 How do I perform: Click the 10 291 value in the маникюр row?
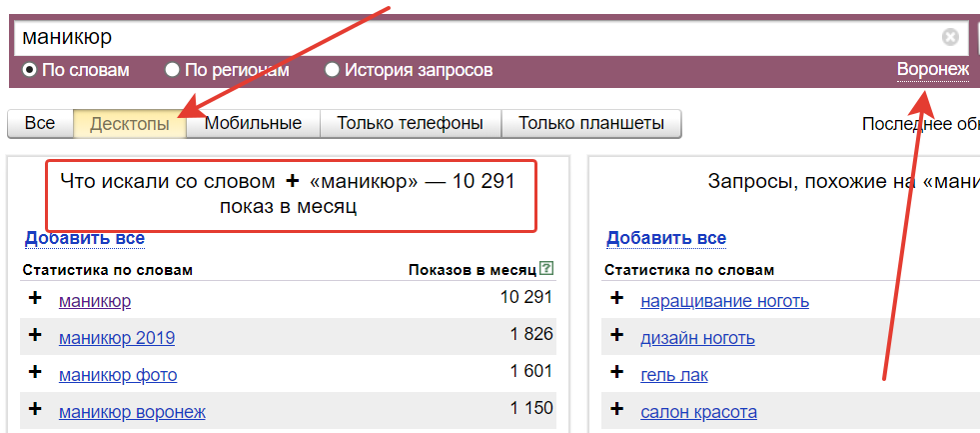coord(526,297)
